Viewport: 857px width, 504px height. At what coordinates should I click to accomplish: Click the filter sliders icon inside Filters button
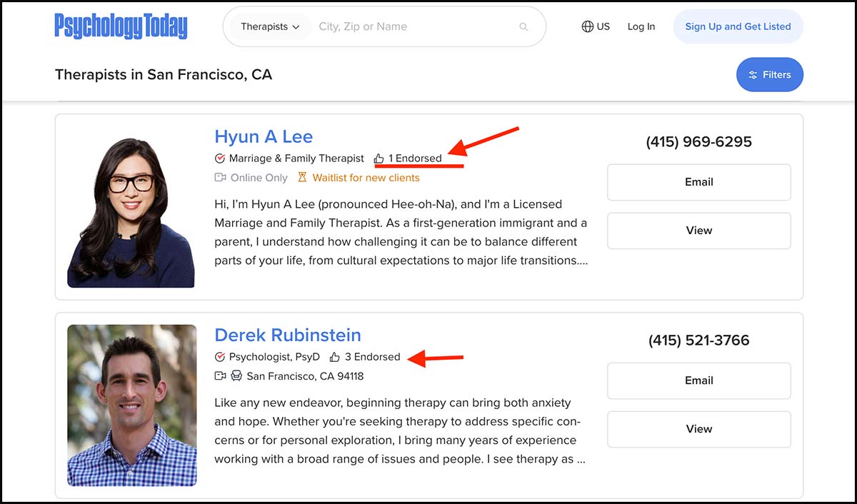coord(753,74)
